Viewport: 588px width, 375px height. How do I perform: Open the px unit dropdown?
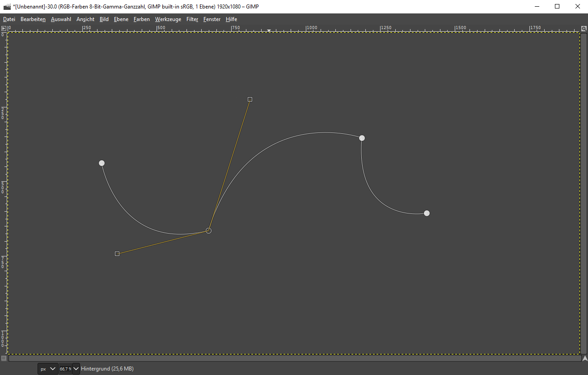(48, 369)
